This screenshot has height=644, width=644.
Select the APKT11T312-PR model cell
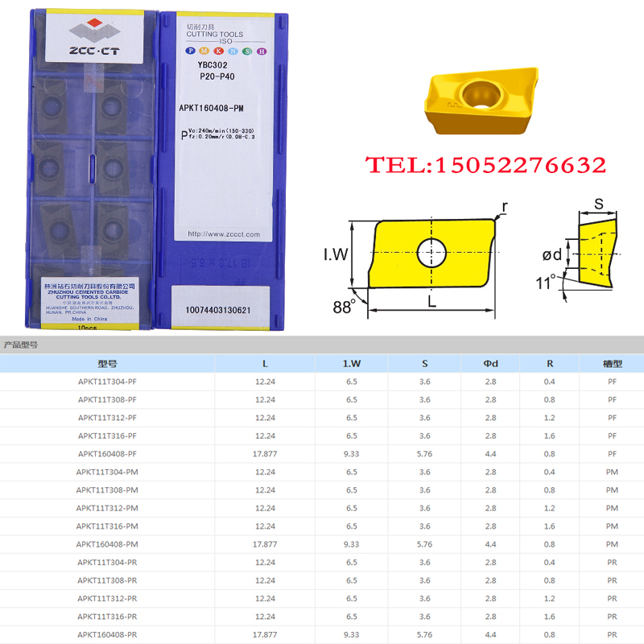coord(107,598)
